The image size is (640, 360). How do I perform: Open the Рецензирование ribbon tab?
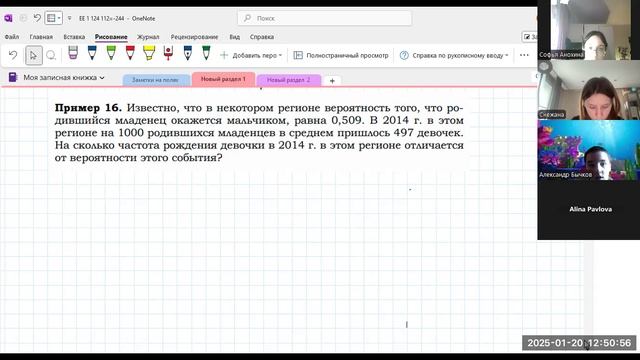click(194, 37)
